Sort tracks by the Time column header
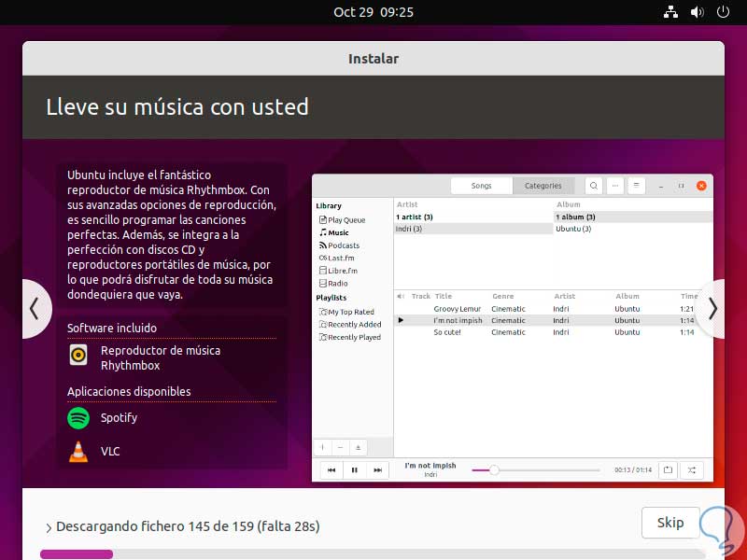 click(x=689, y=296)
